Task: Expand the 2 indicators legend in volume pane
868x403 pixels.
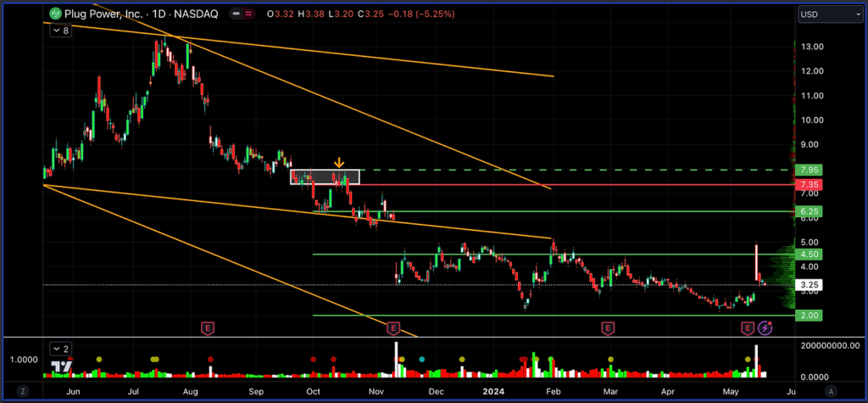Action: [x=59, y=348]
